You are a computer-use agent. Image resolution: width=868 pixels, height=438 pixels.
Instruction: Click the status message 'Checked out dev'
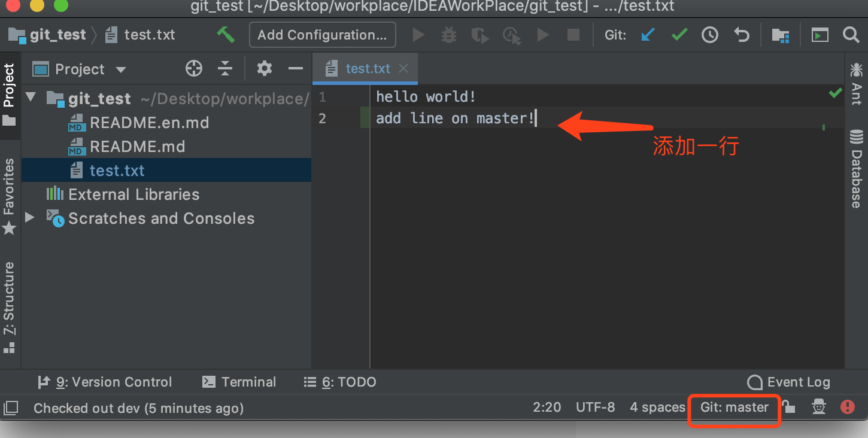[x=138, y=408]
